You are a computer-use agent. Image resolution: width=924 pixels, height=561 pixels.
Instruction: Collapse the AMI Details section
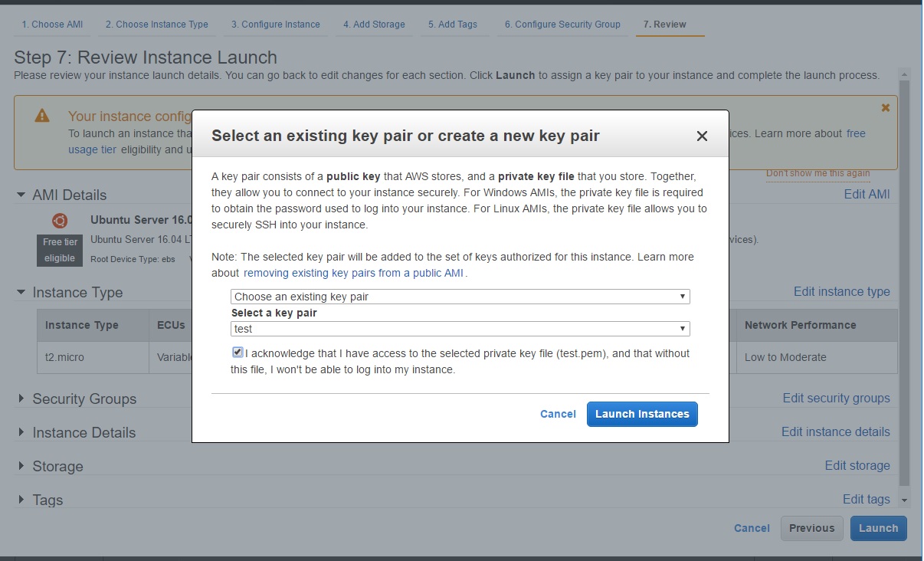click(x=21, y=195)
